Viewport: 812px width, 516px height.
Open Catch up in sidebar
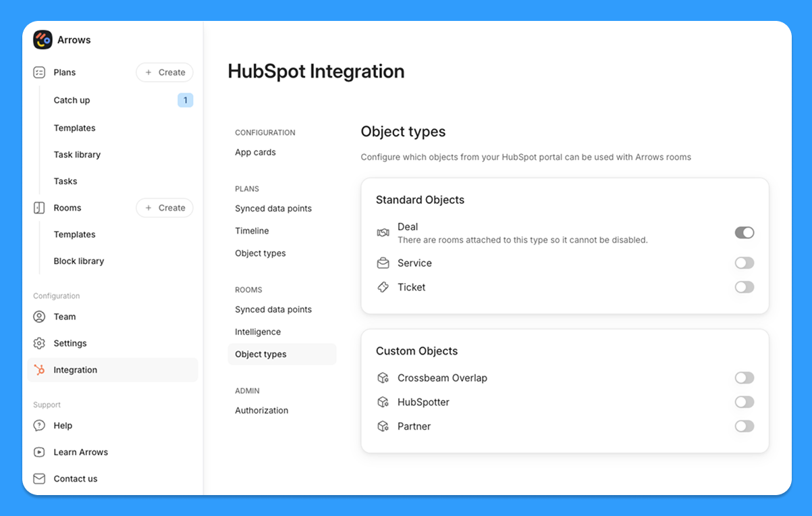[72, 100]
